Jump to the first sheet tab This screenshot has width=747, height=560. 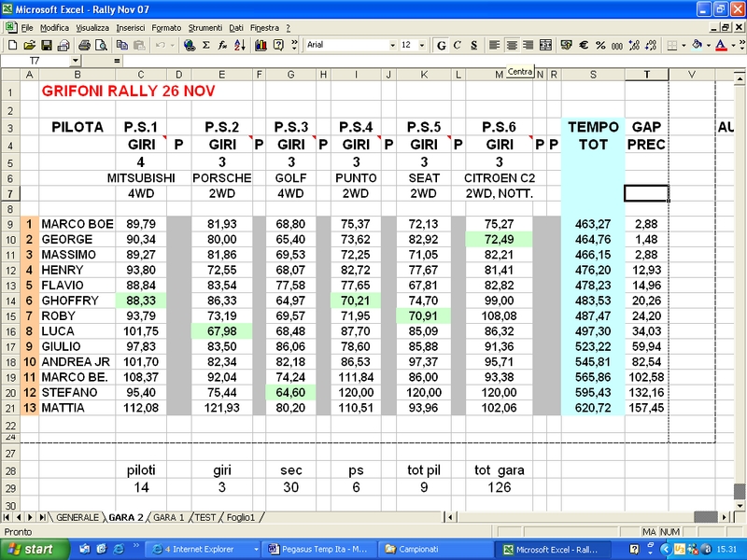(x=7, y=517)
